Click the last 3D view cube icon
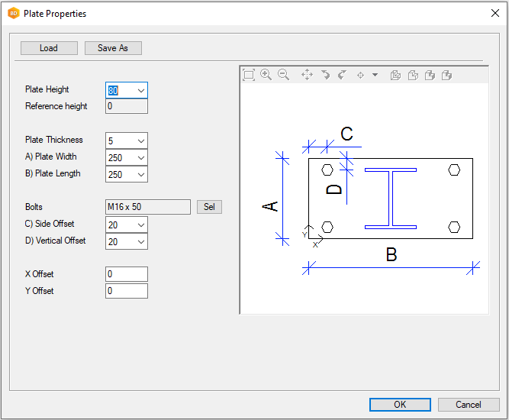This screenshot has height=420, width=509. (447, 75)
